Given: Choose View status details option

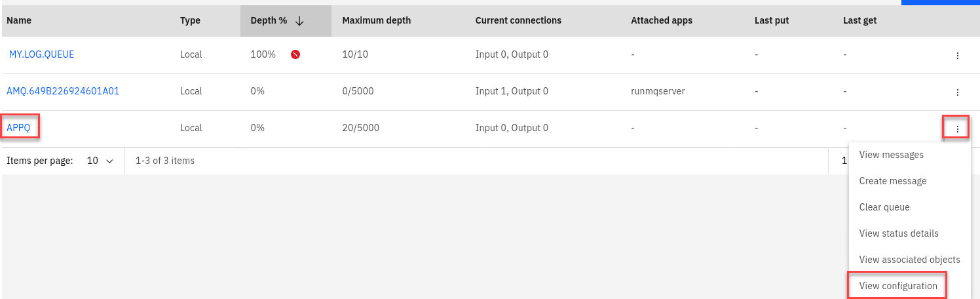Looking at the screenshot, I should (x=899, y=233).
